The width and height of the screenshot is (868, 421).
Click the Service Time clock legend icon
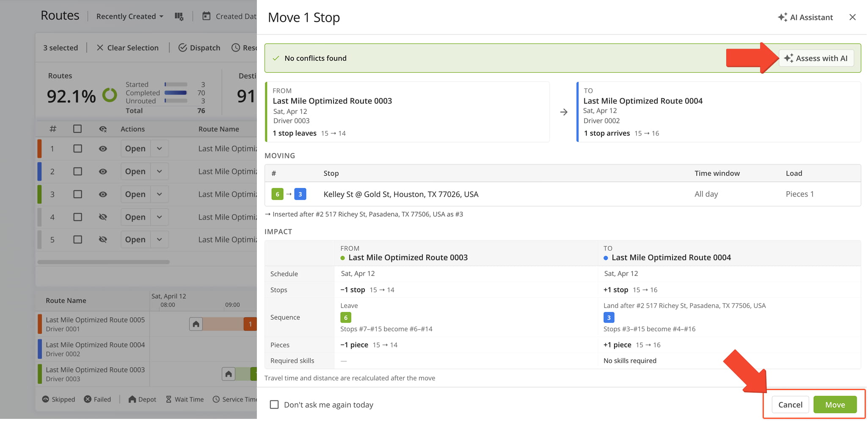(x=216, y=399)
